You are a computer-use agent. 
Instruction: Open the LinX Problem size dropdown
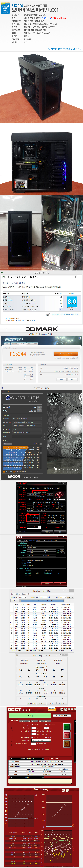click(x=23, y=597)
